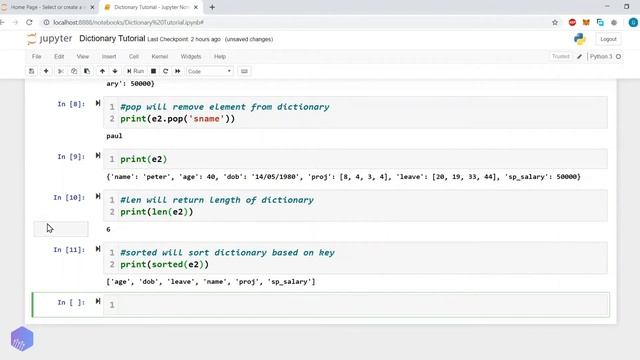Image resolution: width=640 pixels, height=360 pixels.
Task: Run cell In [11] with its run icon
Action: pyautogui.click(x=98, y=249)
